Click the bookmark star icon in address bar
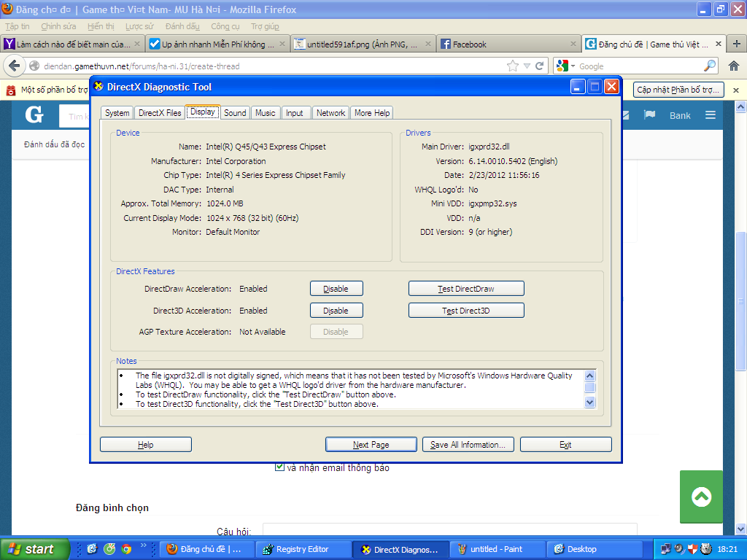 tap(513, 66)
